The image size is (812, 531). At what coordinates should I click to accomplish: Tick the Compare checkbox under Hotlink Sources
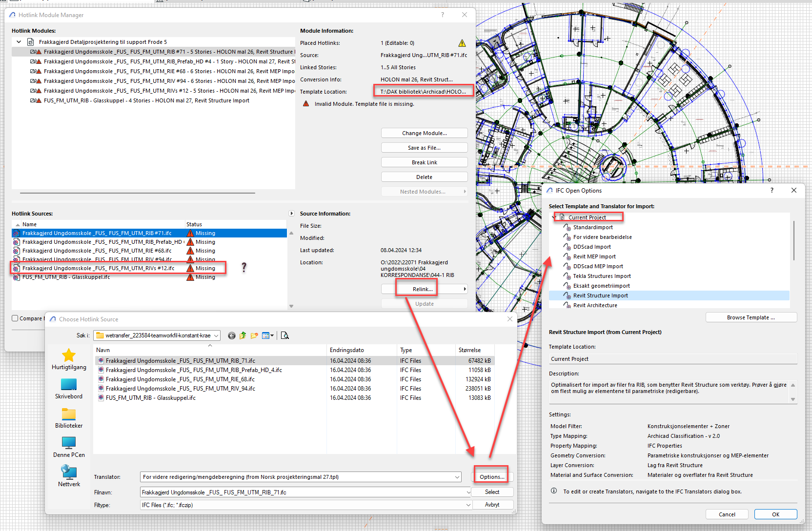pyautogui.click(x=15, y=318)
